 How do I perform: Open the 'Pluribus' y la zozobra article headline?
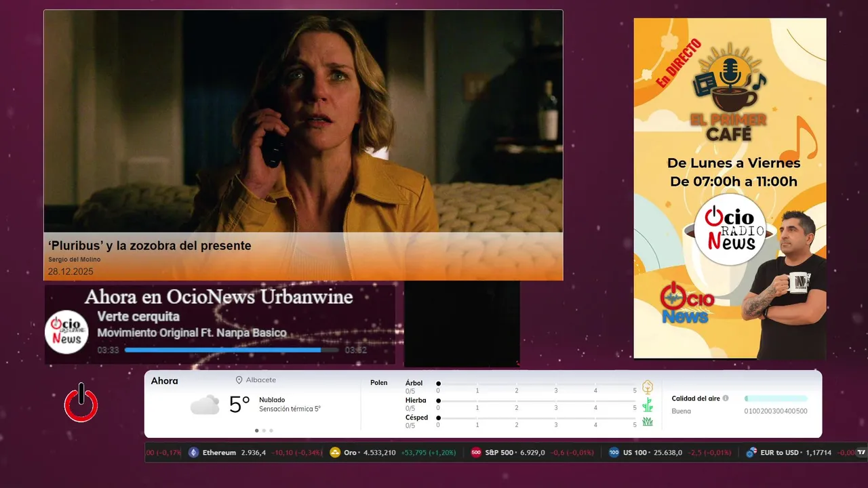150,246
